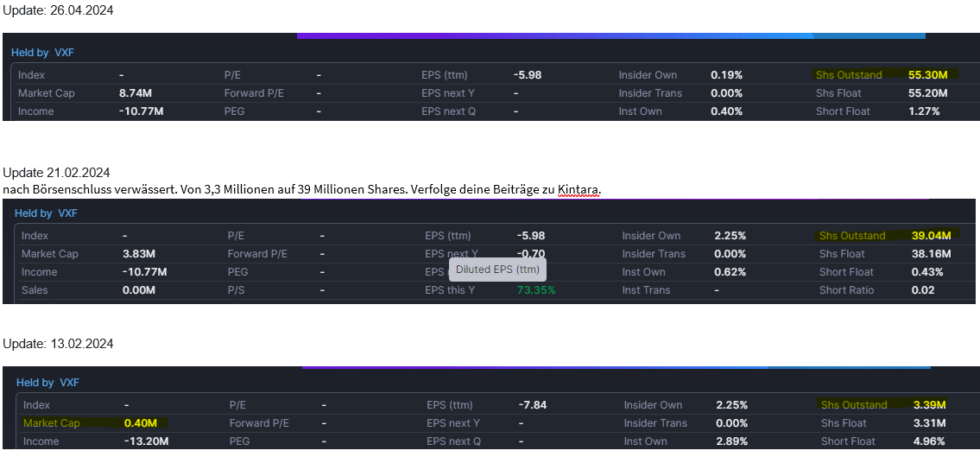
Task: Select the Short Float value 4.96%
Action: coord(929,441)
